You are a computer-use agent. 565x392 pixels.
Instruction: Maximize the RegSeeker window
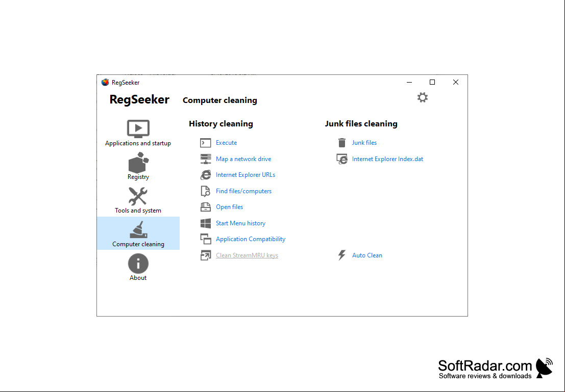coord(432,82)
